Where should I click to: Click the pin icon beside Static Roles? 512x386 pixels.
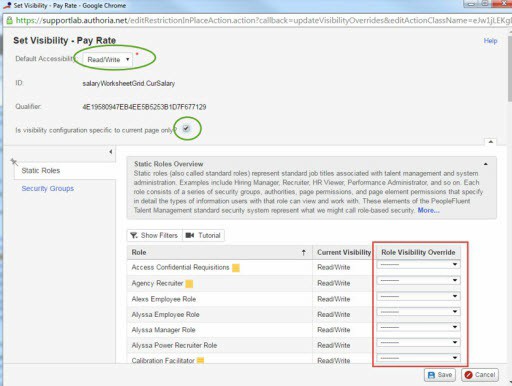14,162
